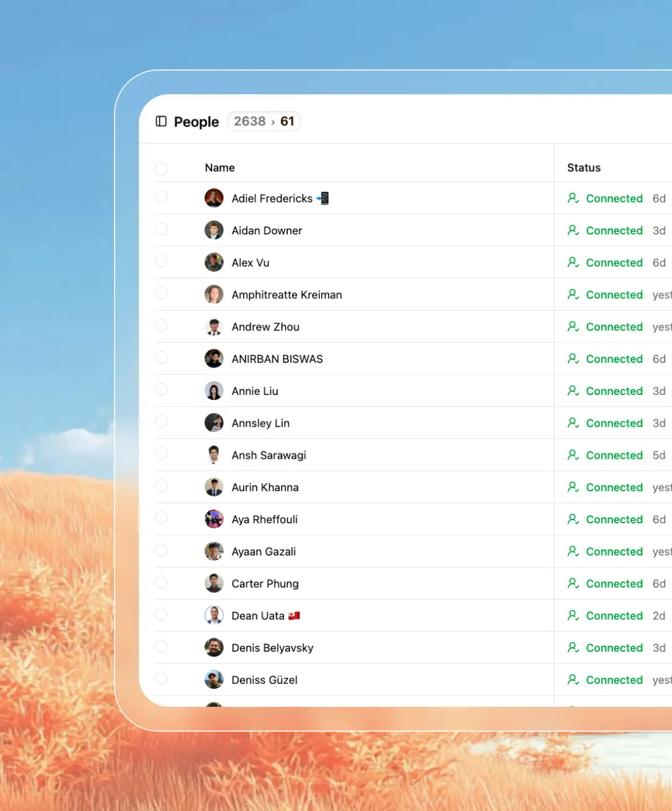Open Amphitreatte Kreiman's avatar
Screen dimensions: 672x811
[214, 295]
